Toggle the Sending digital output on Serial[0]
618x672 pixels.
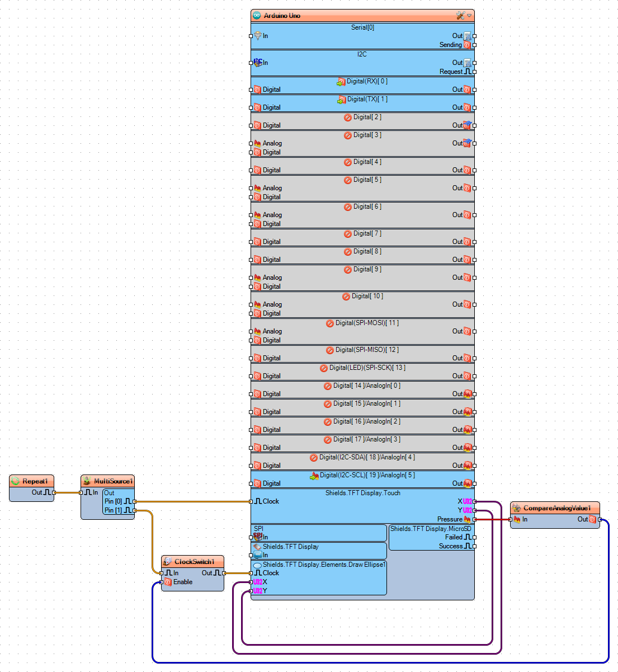[467, 45]
